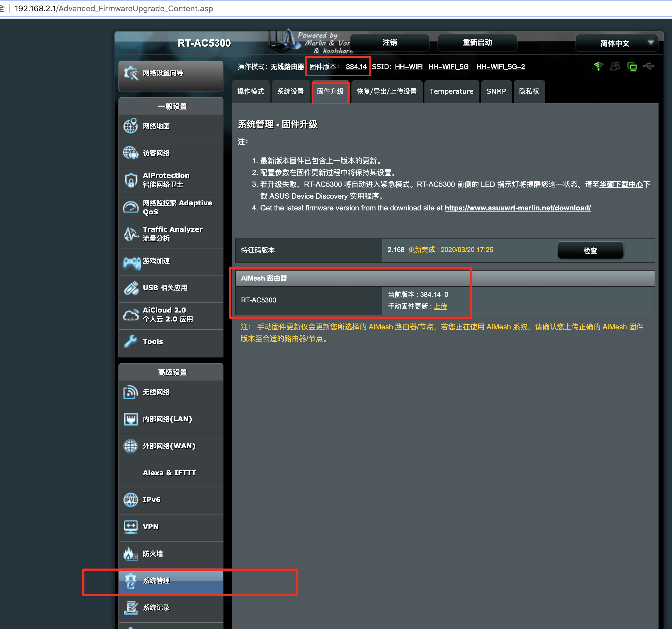The height and width of the screenshot is (629, 672).
Task: Select the 固件升级 tab
Action: pyautogui.click(x=330, y=91)
